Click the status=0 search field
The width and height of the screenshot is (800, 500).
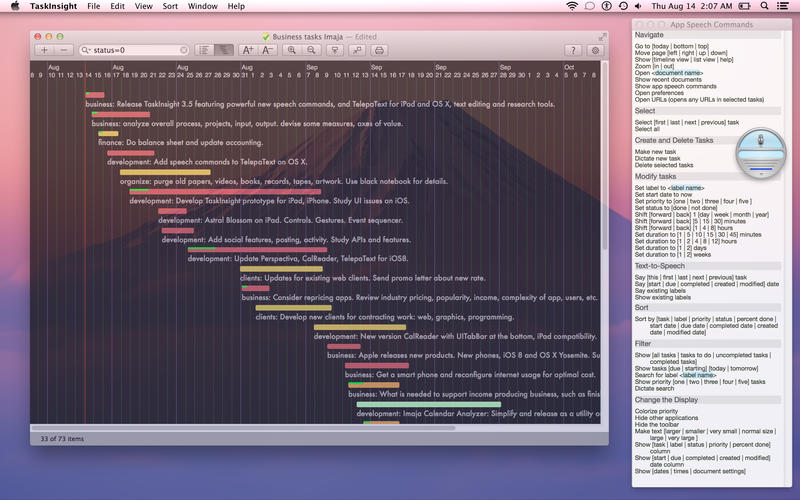tap(135, 50)
